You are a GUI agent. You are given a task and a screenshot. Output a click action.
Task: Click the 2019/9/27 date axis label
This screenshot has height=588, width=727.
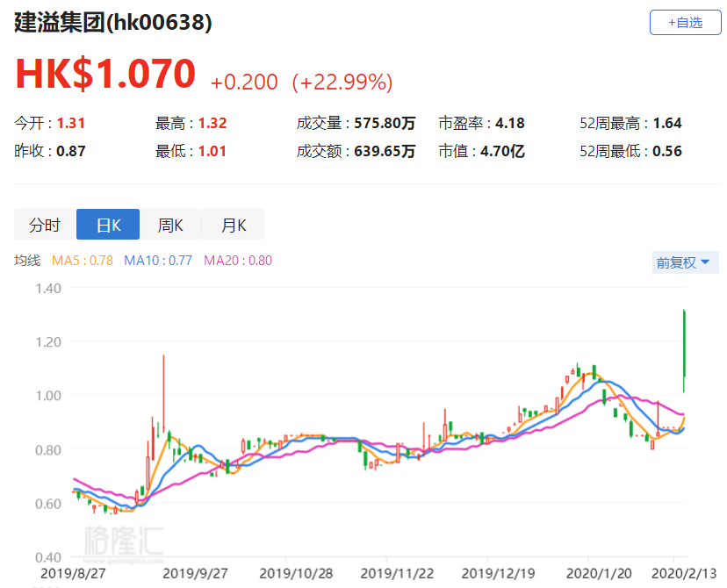[195, 574]
